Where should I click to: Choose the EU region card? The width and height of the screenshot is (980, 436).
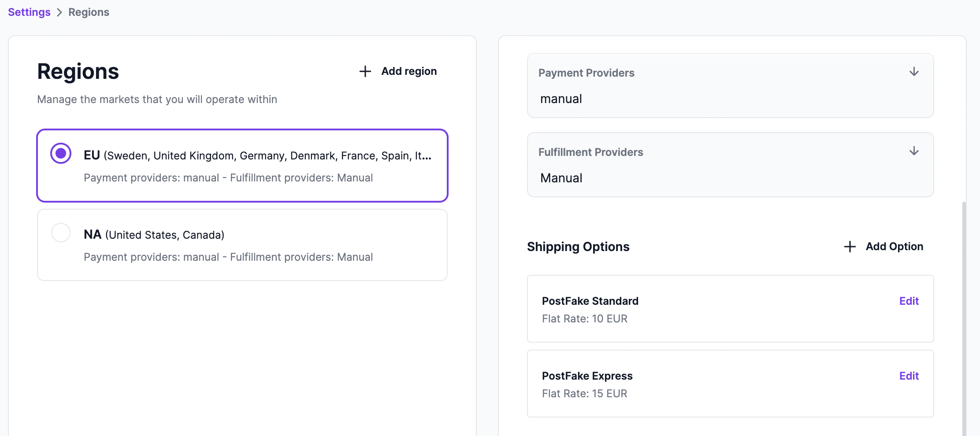(242, 165)
